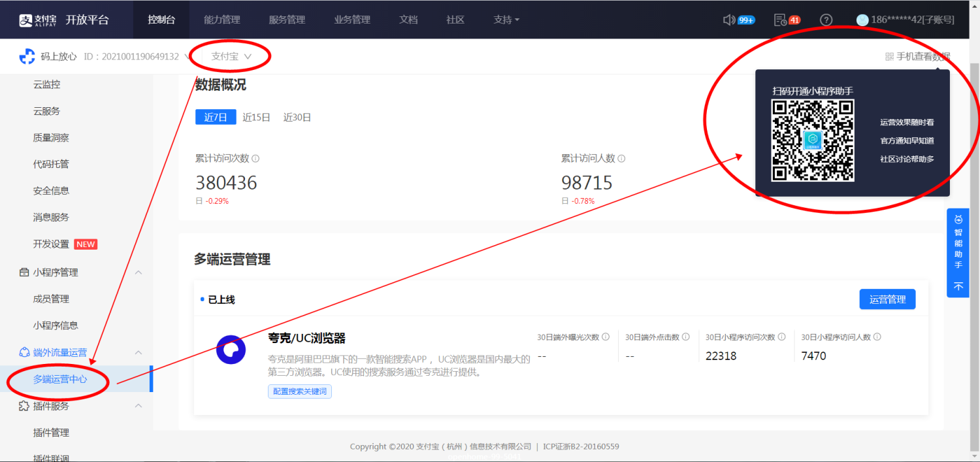
Task: Open the 社区 menu item
Action: tap(455, 20)
